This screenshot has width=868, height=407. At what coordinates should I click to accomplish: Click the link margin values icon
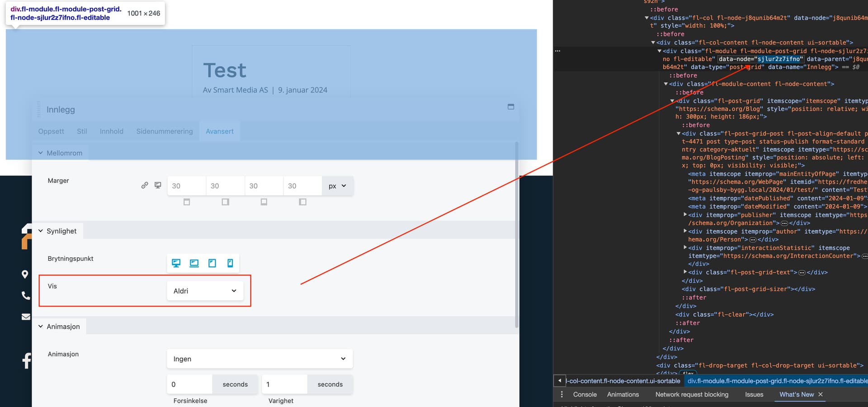coord(145,185)
